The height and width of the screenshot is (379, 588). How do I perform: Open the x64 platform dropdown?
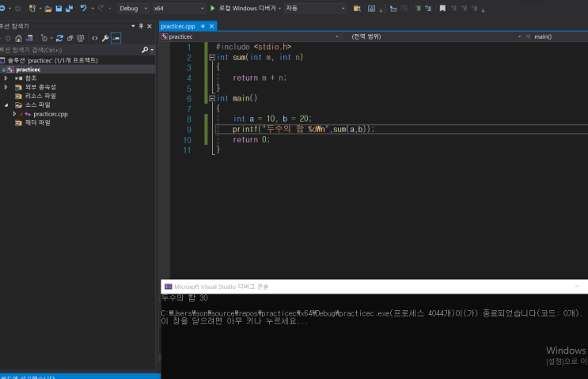pyautogui.click(x=179, y=8)
